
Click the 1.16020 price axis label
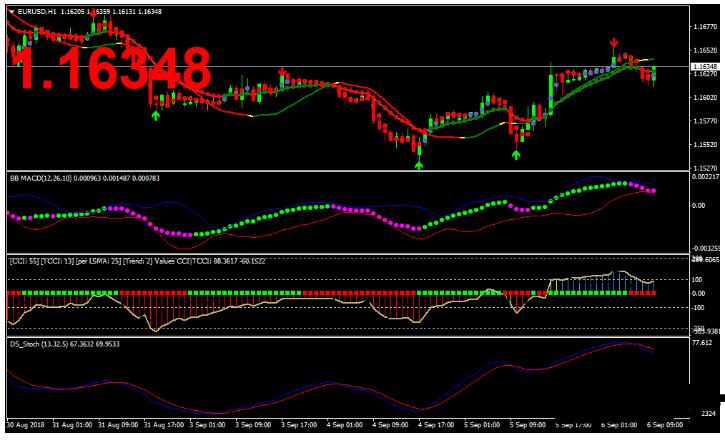pyautogui.click(x=705, y=98)
